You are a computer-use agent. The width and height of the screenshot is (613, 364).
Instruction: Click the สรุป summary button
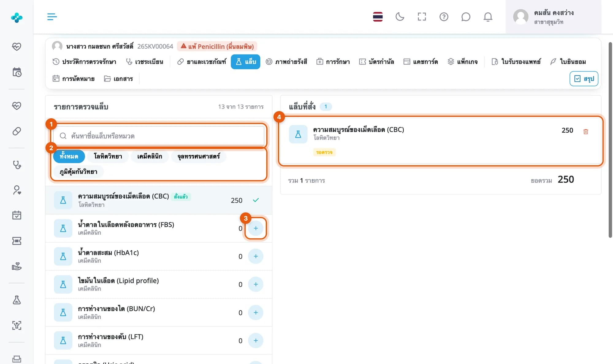pos(584,79)
